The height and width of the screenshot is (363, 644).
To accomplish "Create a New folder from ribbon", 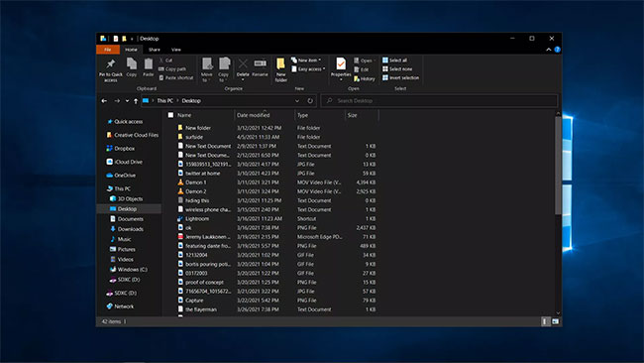I will [x=281, y=69].
